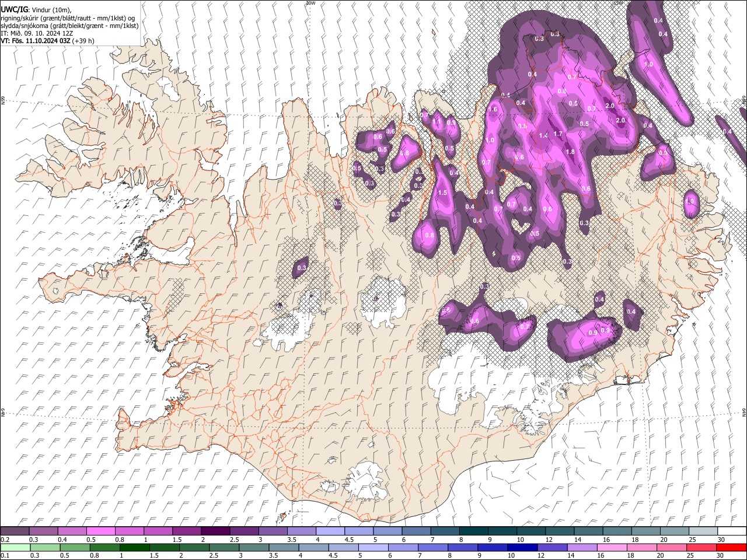Click the '1.6' snowfall value on the map

click(493, 109)
